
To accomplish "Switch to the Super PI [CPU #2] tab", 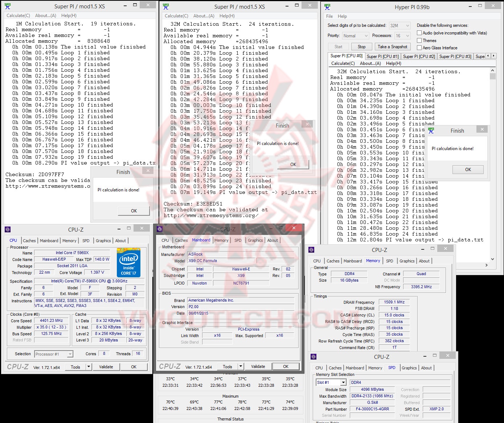I will pos(419,56).
